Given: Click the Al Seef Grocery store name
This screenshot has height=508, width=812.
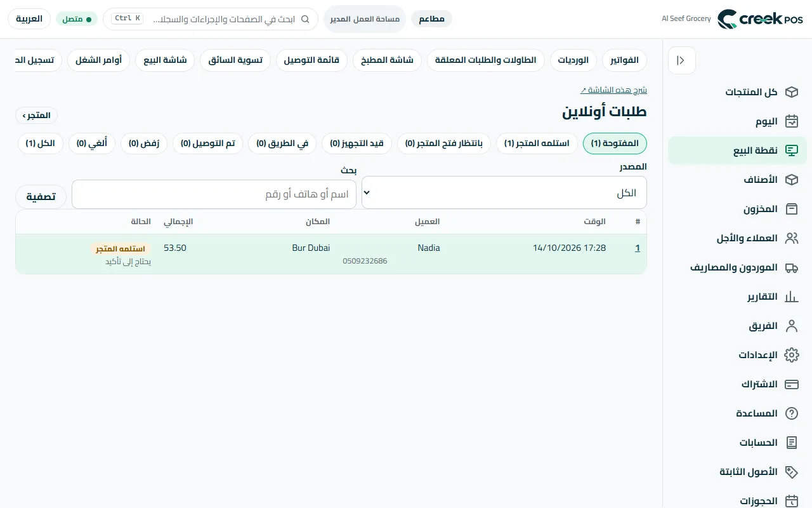Looking at the screenshot, I should click(x=686, y=19).
